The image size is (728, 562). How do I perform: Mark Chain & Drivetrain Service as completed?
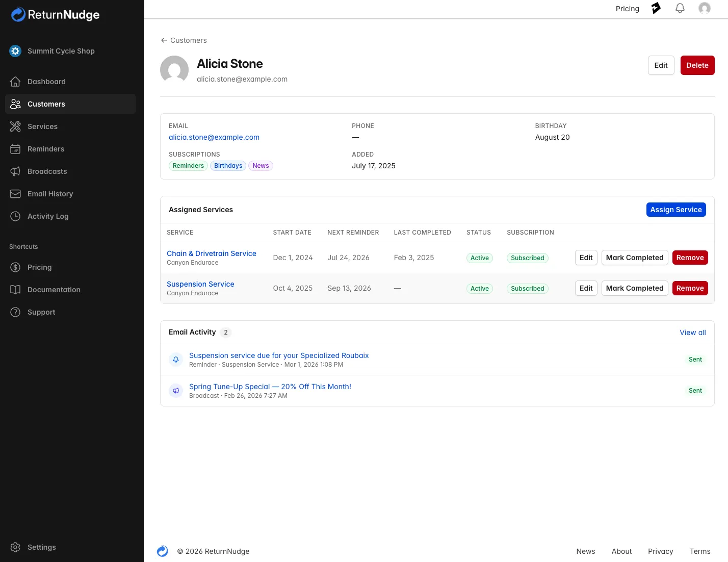(634, 258)
